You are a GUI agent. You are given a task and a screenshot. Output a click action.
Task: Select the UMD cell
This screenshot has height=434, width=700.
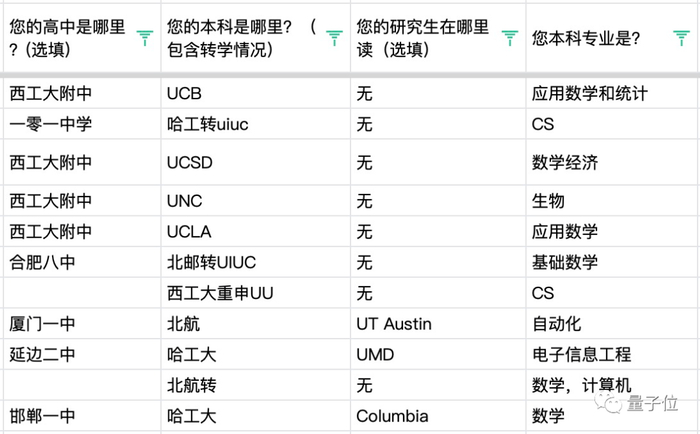pyautogui.click(x=375, y=355)
